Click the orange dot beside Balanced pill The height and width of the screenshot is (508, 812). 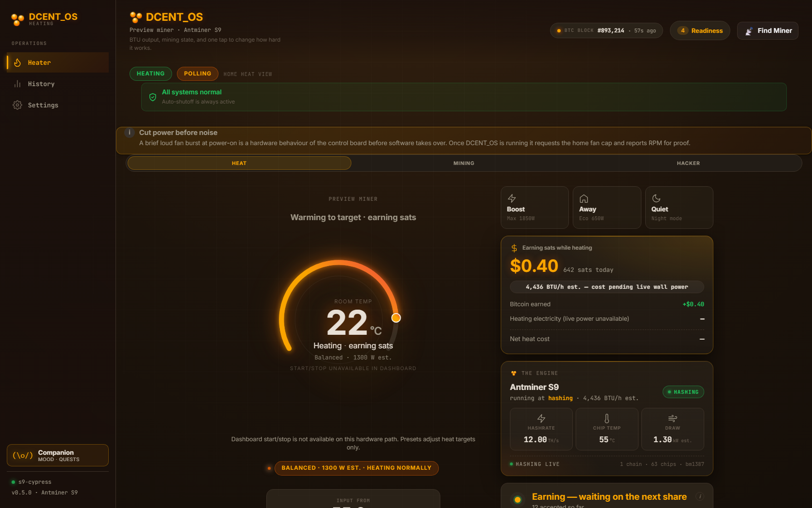[x=269, y=468]
